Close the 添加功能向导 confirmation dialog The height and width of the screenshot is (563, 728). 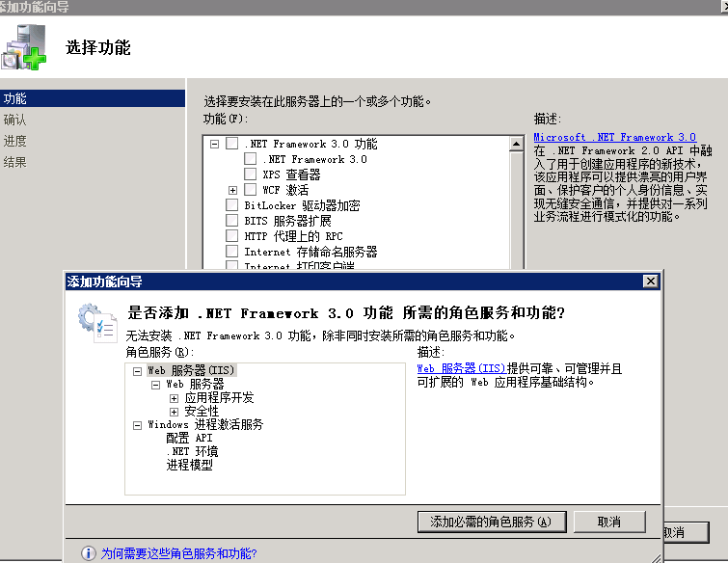tap(651, 281)
